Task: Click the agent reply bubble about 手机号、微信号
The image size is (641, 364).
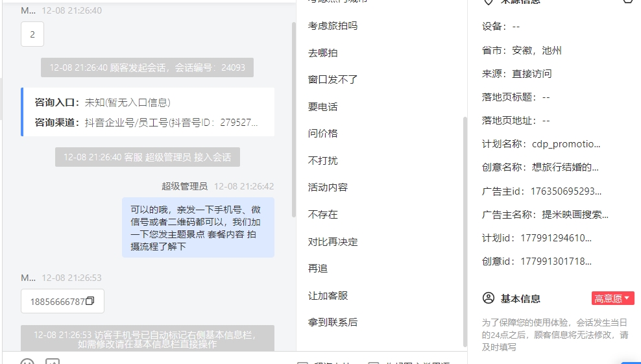Action: pyautogui.click(x=198, y=227)
